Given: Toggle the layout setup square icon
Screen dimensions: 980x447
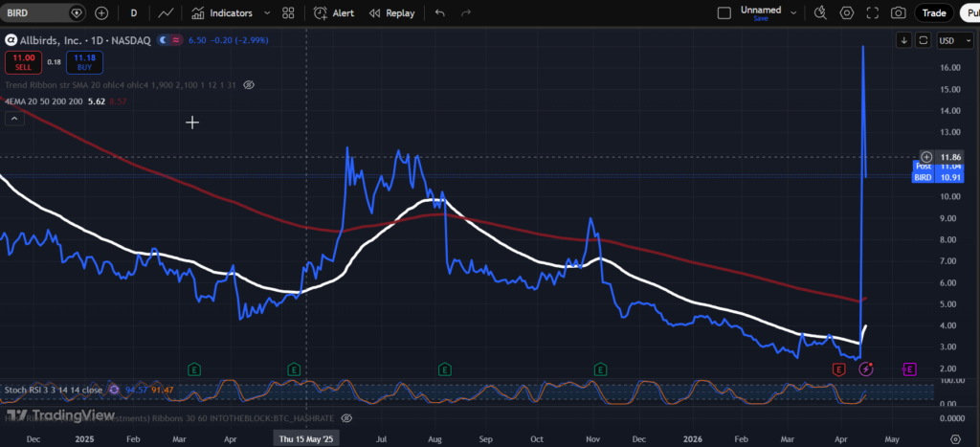Looking at the screenshot, I should [725, 13].
